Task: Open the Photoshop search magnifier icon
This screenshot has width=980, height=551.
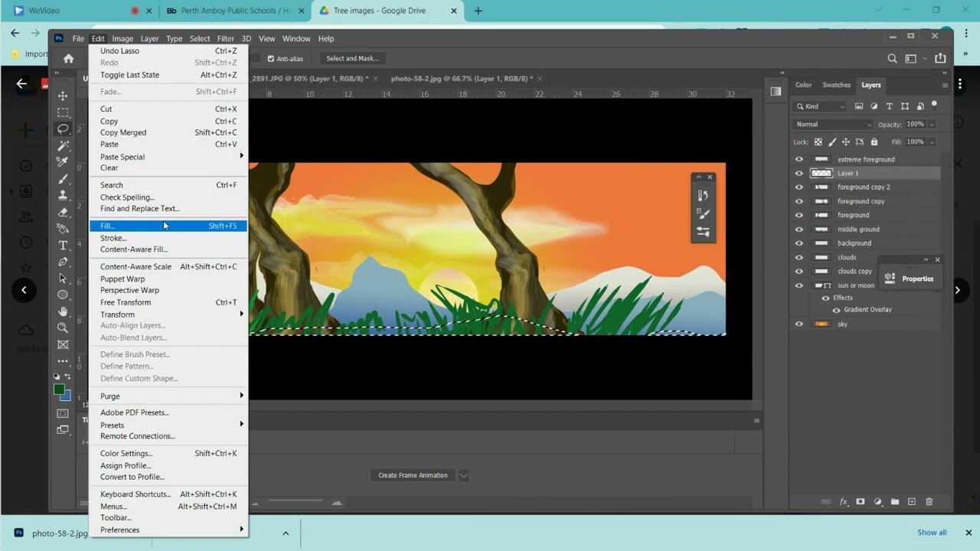Action: pos(892,58)
